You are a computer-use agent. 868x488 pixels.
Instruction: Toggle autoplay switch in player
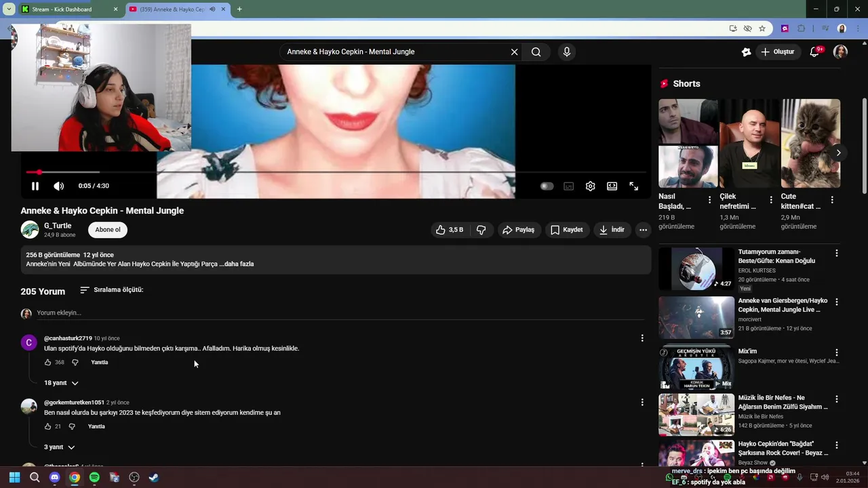(547, 186)
